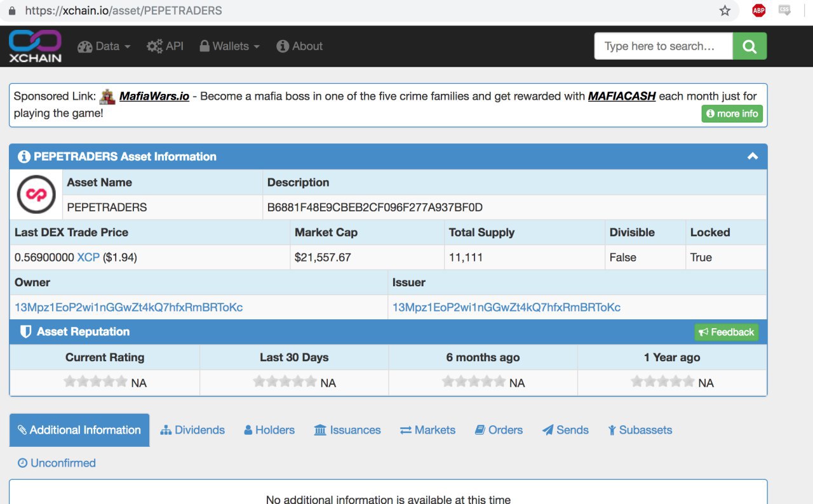Image resolution: width=813 pixels, height=504 pixels.
Task: Bookmark page with the star icon
Action: coord(725,11)
